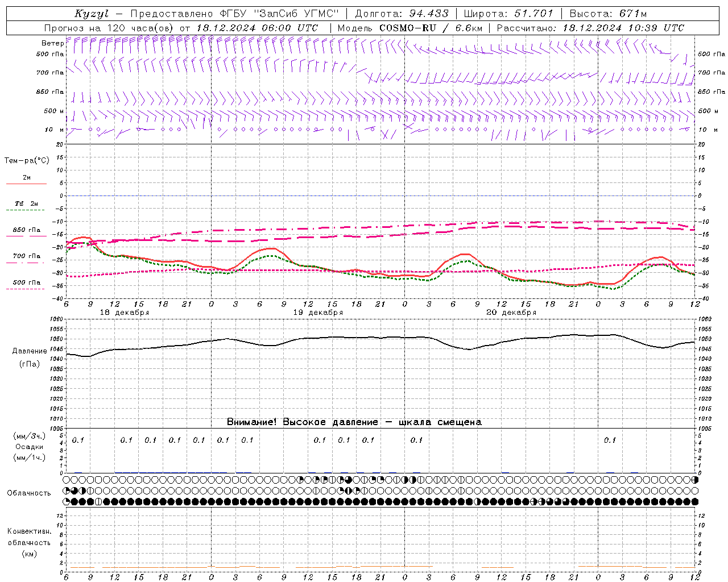Click the "Давление" pressure panel label
The height and width of the screenshot is (582, 728).
(x=30, y=351)
